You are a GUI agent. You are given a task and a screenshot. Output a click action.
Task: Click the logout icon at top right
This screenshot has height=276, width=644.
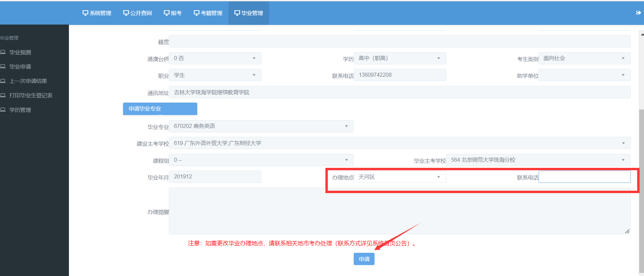(x=638, y=13)
